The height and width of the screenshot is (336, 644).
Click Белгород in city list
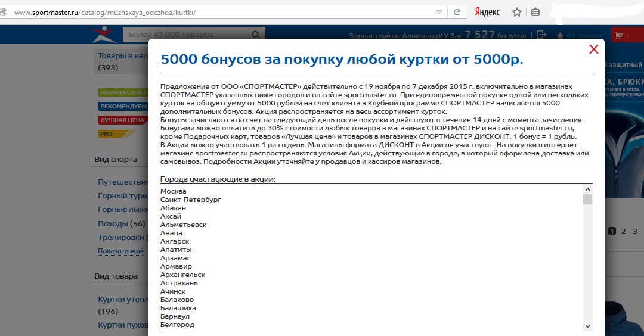point(178,325)
